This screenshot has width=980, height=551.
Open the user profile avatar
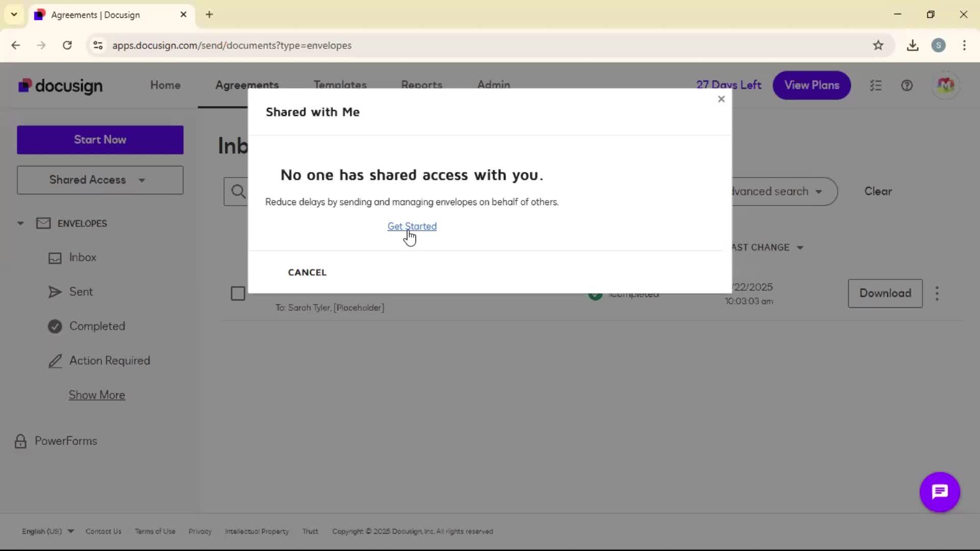pyautogui.click(x=946, y=85)
